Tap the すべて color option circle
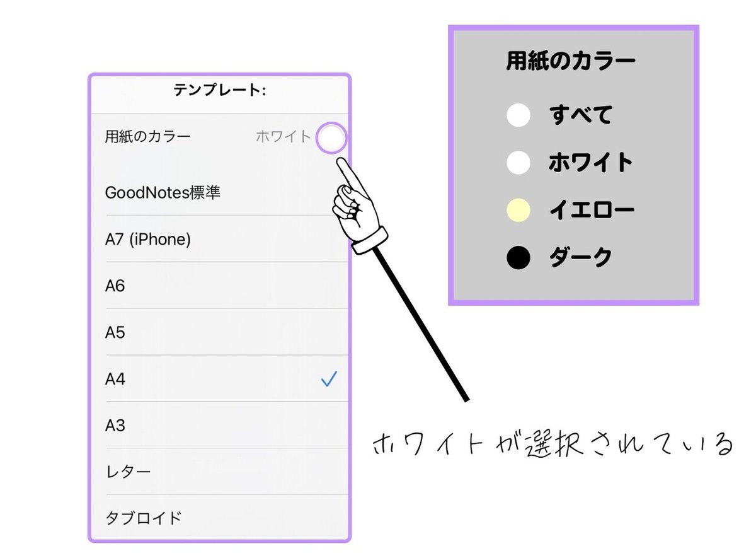 [x=518, y=115]
